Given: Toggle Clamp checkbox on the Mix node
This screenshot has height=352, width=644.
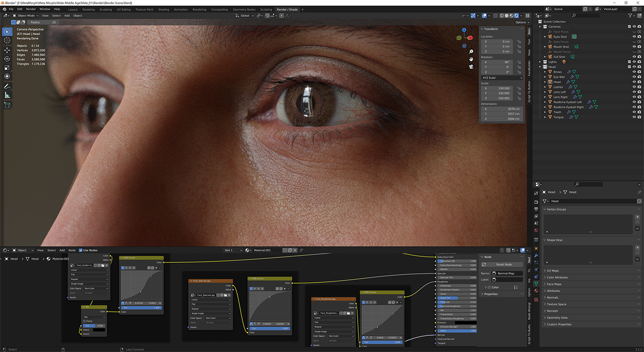Looking at the screenshot, I should pyautogui.click(x=84, y=321).
